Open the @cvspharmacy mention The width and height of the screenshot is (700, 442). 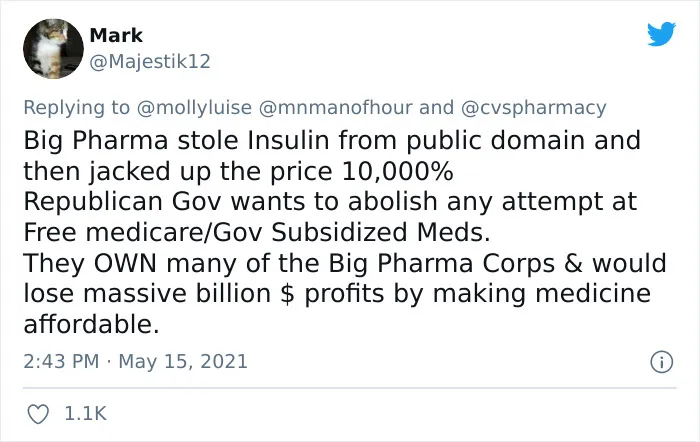pos(533,108)
